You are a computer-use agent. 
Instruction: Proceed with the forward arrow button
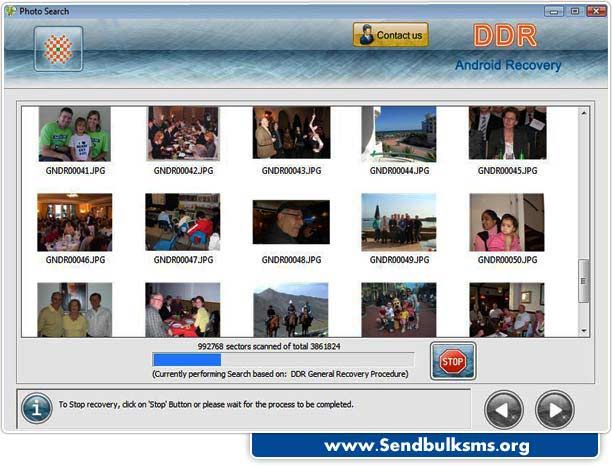click(x=555, y=410)
